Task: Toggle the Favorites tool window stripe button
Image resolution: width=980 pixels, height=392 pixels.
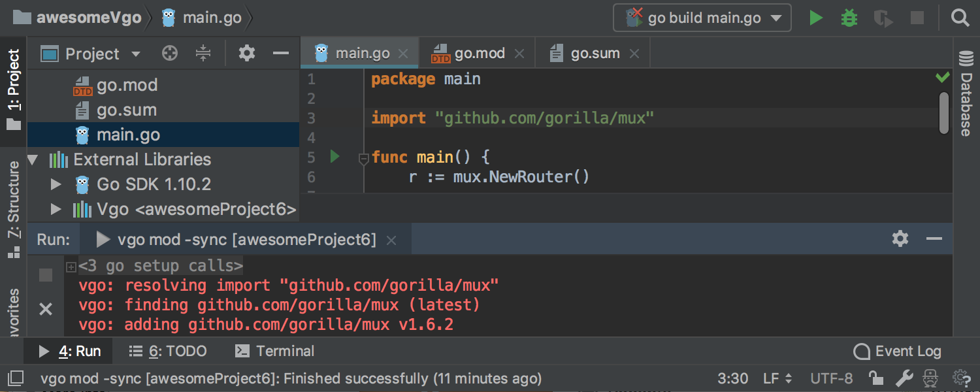Action: point(14,313)
